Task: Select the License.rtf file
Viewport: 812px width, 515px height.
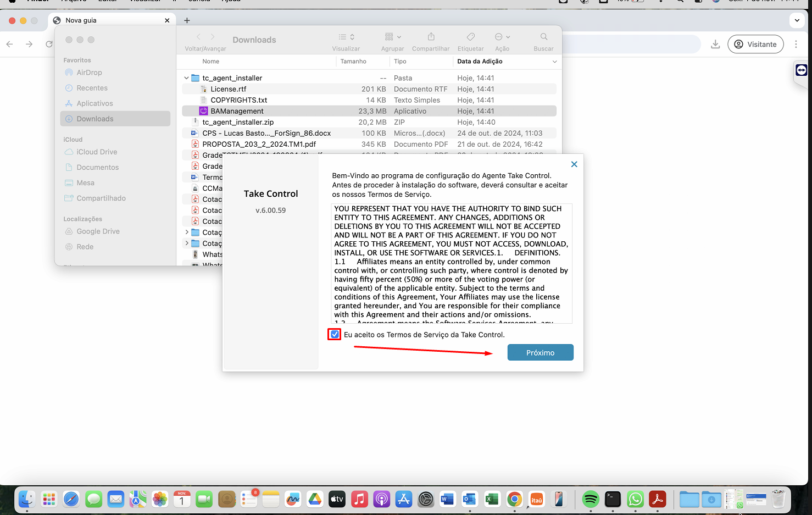Action: click(x=369, y=89)
